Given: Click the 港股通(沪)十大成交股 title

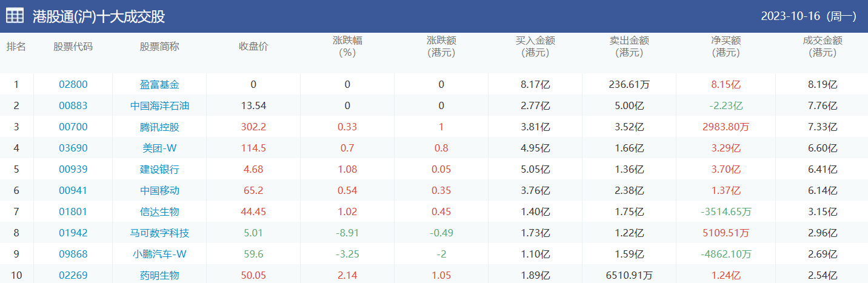Looking at the screenshot, I should (x=99, y=16).
